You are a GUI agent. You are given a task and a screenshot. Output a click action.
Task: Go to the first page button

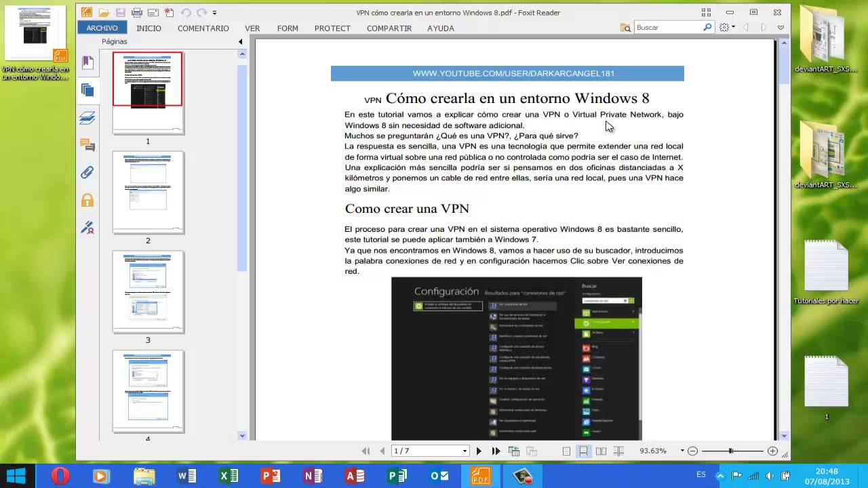pyautogui.click(x=366, y=451)
